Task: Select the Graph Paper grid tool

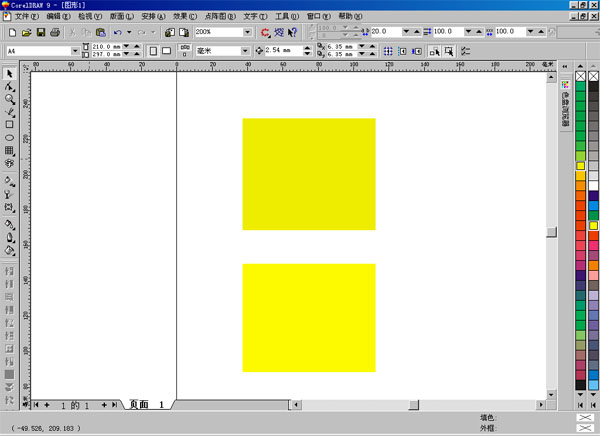Action: point(10,150)
